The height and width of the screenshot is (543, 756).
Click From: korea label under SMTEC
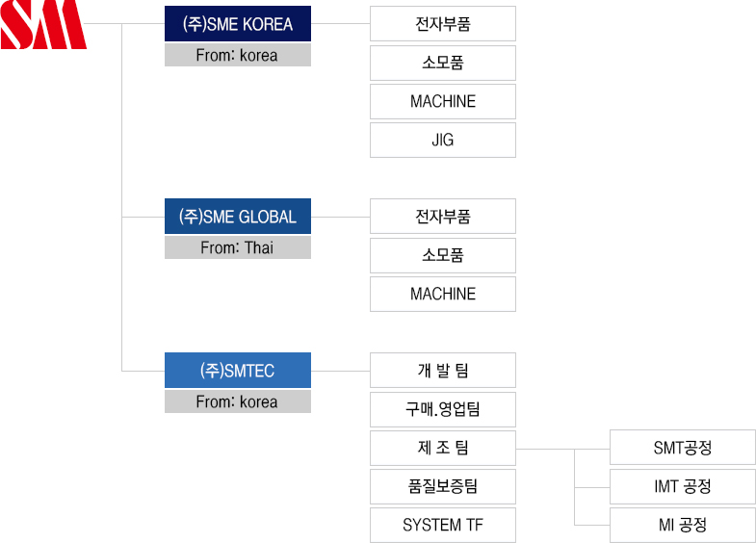pyautogui.click(x=238, y=401)
